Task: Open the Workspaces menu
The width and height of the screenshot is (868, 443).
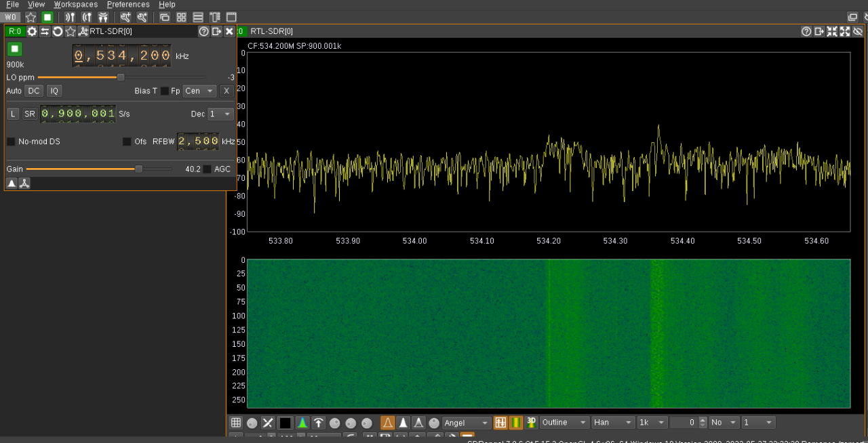Action: click(76, 5)
